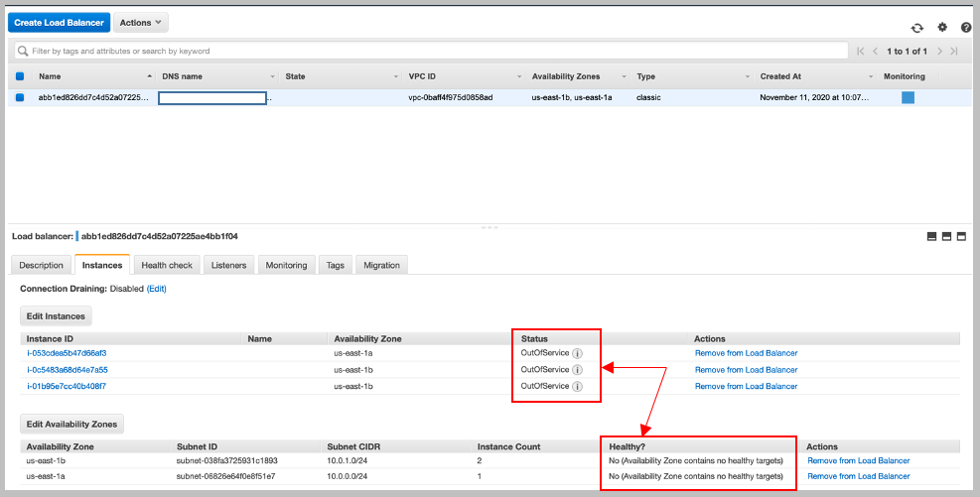Screen dimensions: 980x497
Task: Remove instance i-053cdea5b47d66af3 from Load Balancer
Action: coord(746,353)
